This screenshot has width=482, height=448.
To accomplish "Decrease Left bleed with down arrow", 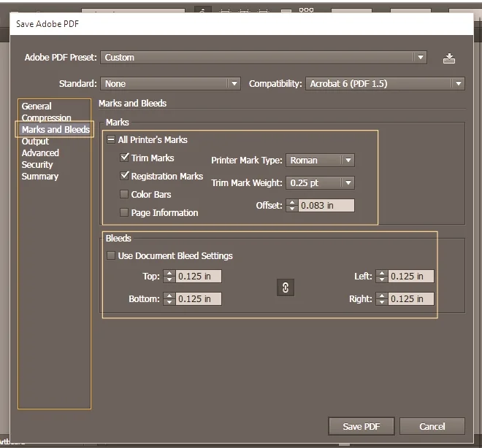I will tap(382, 279).
